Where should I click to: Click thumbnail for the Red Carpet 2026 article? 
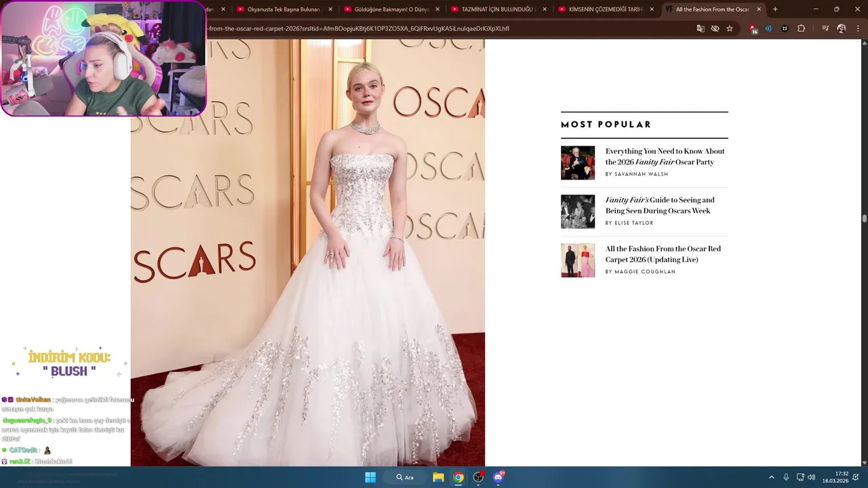tap(578, 260)
